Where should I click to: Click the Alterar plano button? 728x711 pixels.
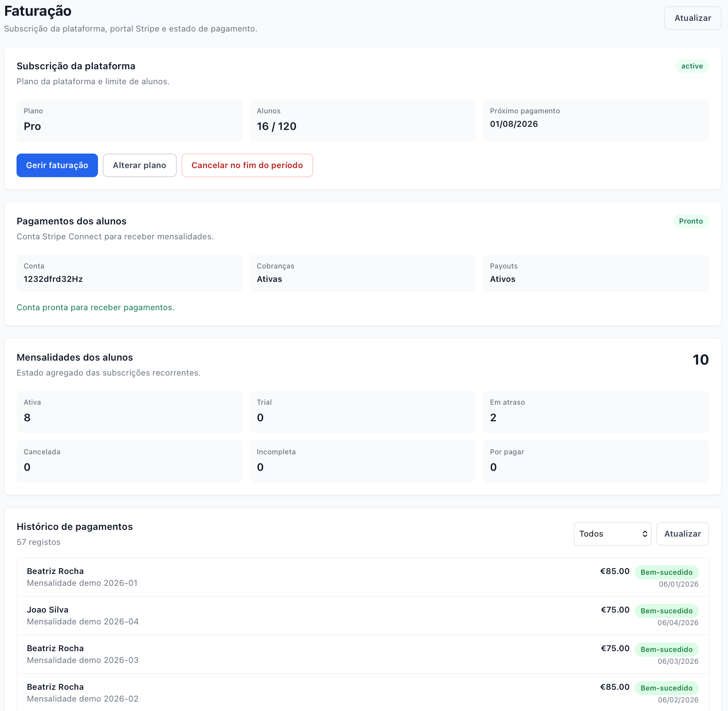tap(139, 165)
